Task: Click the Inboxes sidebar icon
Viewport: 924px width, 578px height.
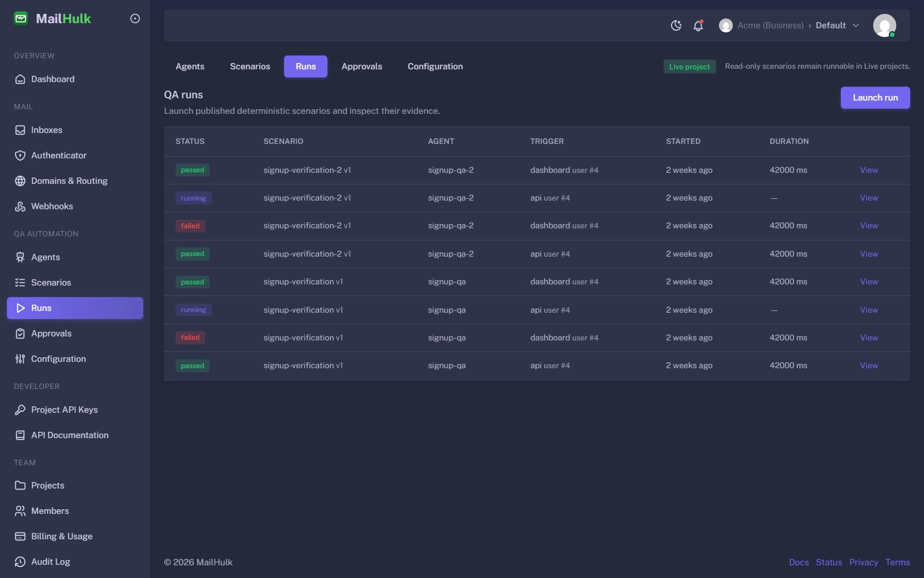Action: pyautogui.click(x=20, y=130)
